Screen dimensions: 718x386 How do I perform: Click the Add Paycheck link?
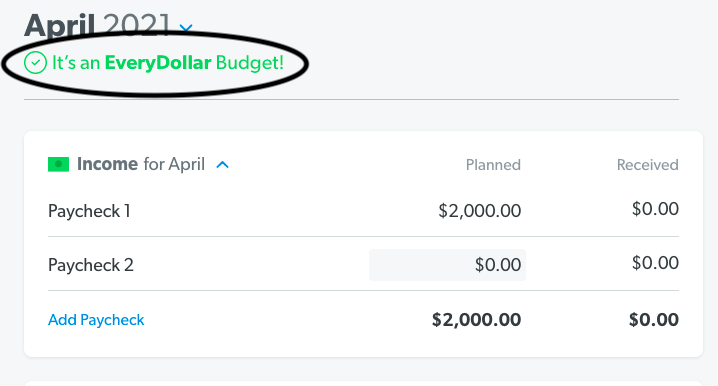point(96,320)
